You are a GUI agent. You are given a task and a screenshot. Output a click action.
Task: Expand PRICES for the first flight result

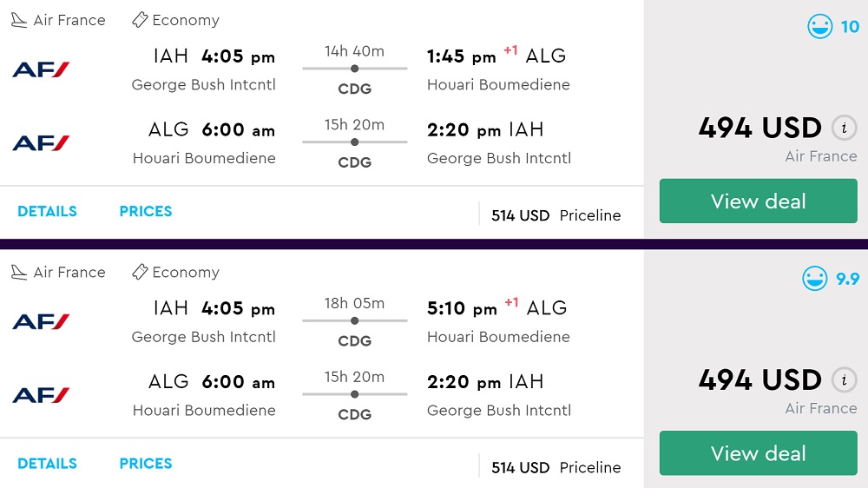click(146, 211)
